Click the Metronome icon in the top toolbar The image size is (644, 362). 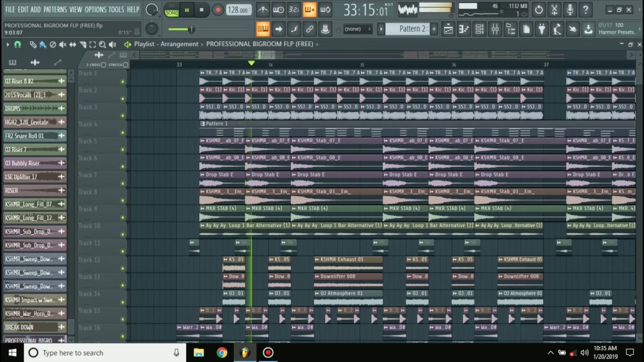click(263, 10)
